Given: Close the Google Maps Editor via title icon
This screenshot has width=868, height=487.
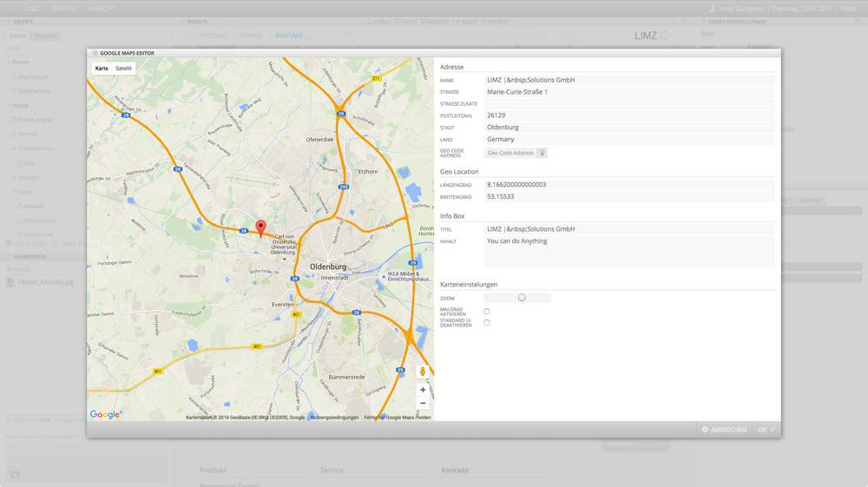Looking at the screenshot, I should [95, 53].
